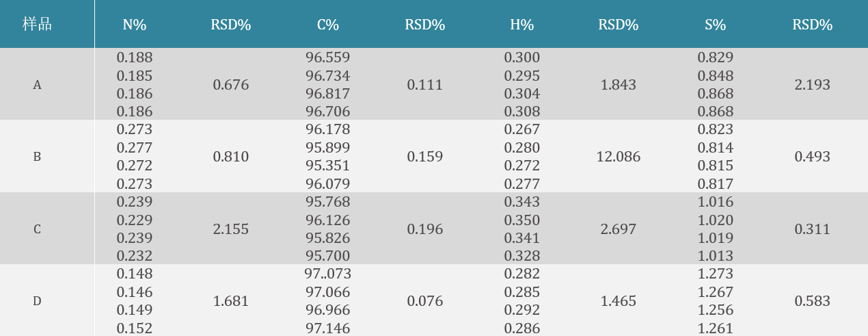Click the 2.155 RSD value
The image size is (868, 336).
(231, 229)
